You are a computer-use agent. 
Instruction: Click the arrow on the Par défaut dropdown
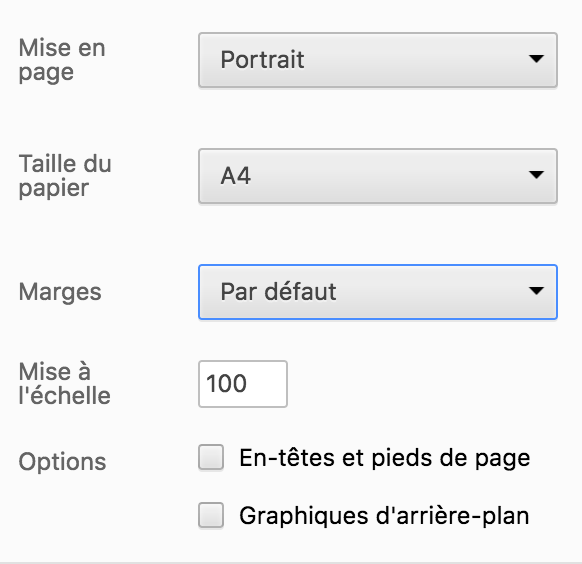(x=536, y=290)
